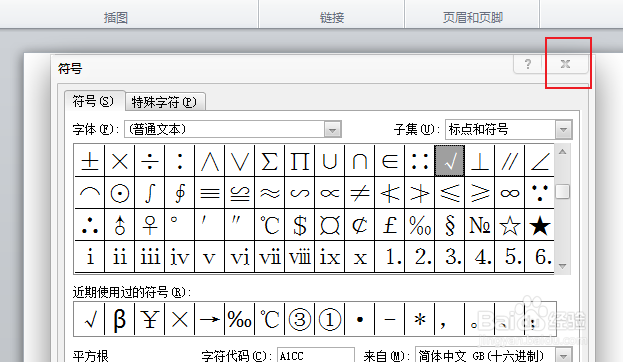The width and height of the screenshot is (623, 362).
Task: Insert recently used right arrow symbol
Action: (x=210, y=319)
